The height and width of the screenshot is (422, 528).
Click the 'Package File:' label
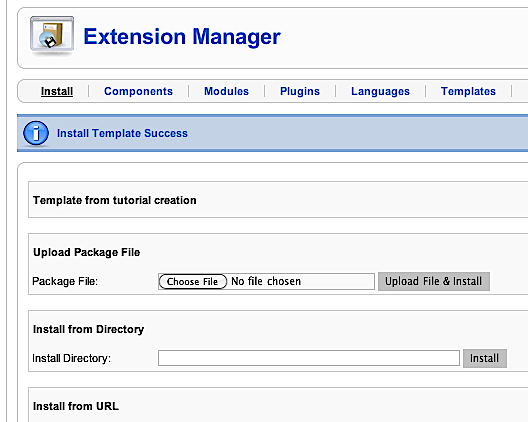[x=65, y=281]
